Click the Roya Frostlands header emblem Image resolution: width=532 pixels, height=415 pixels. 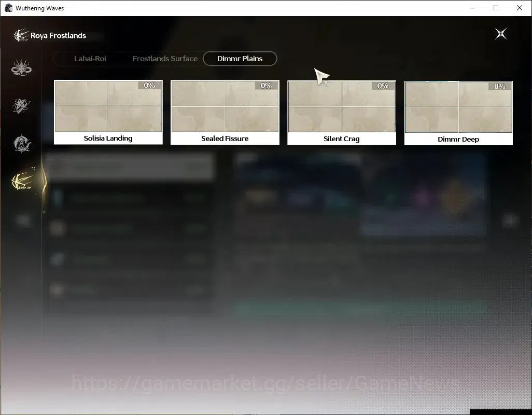coord(21,35)
